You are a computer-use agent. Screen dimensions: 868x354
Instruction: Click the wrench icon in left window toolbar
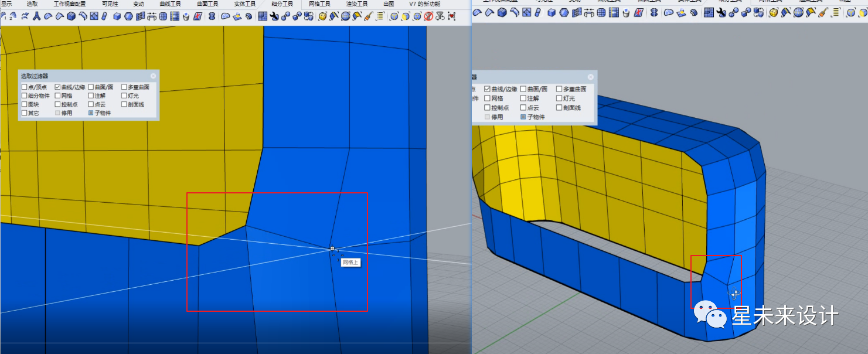[x=274, y=16]
